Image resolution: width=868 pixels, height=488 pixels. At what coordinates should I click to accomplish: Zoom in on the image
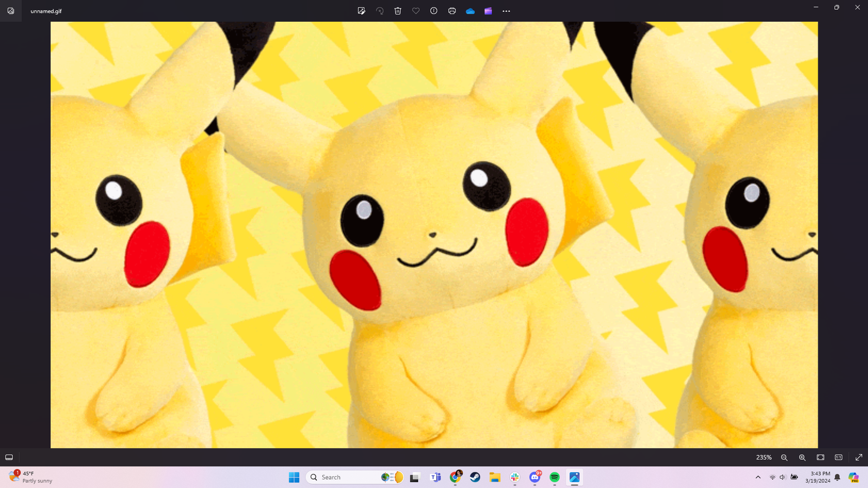802,457
